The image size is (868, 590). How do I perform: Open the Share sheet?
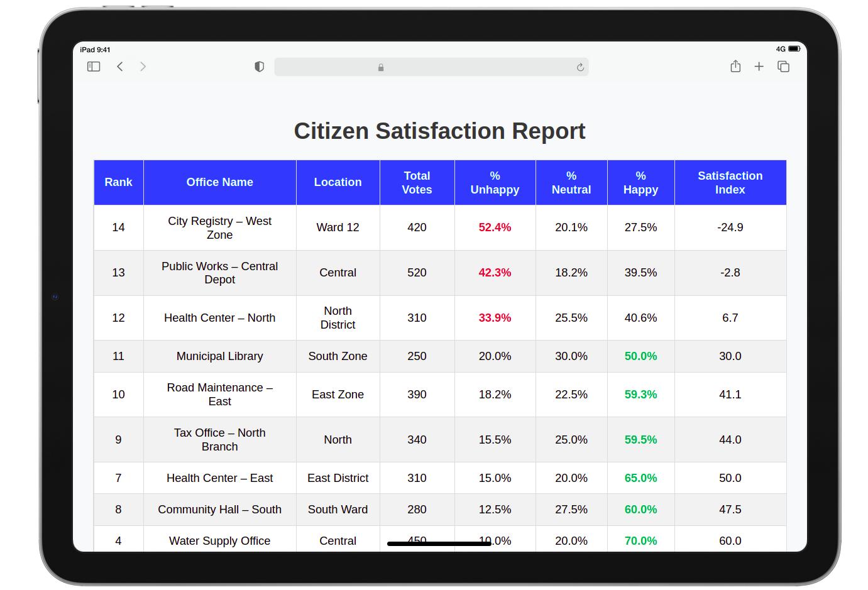click(x=735, y=65)
